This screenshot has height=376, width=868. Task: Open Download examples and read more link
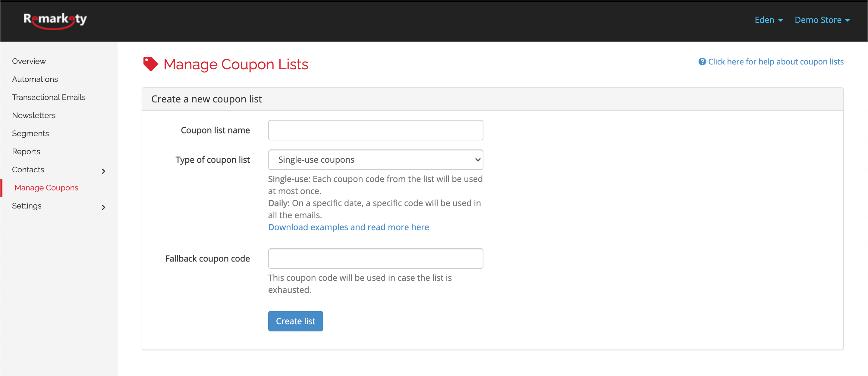[x=348, y=227]
